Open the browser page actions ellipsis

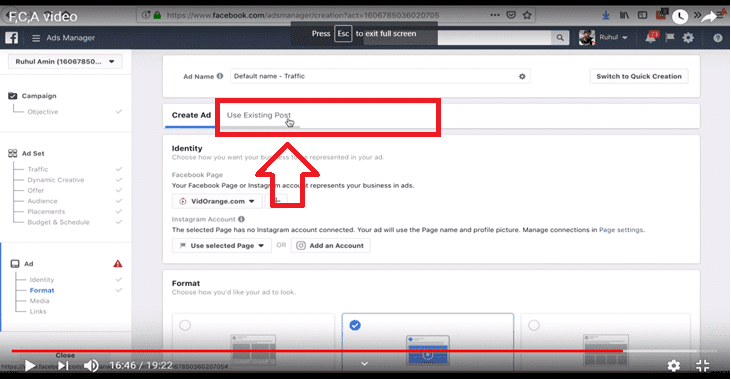click(495, 15)
